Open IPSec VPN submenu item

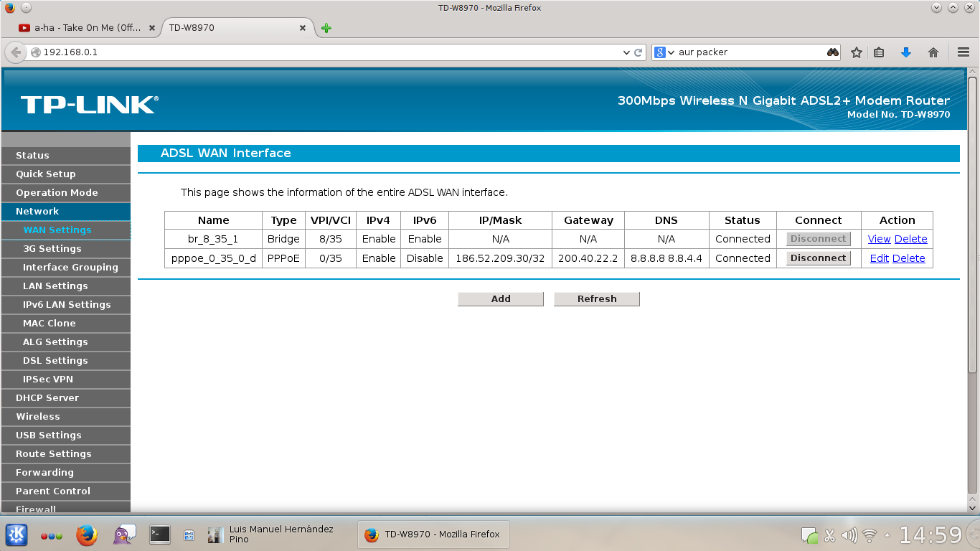[66, 379]
